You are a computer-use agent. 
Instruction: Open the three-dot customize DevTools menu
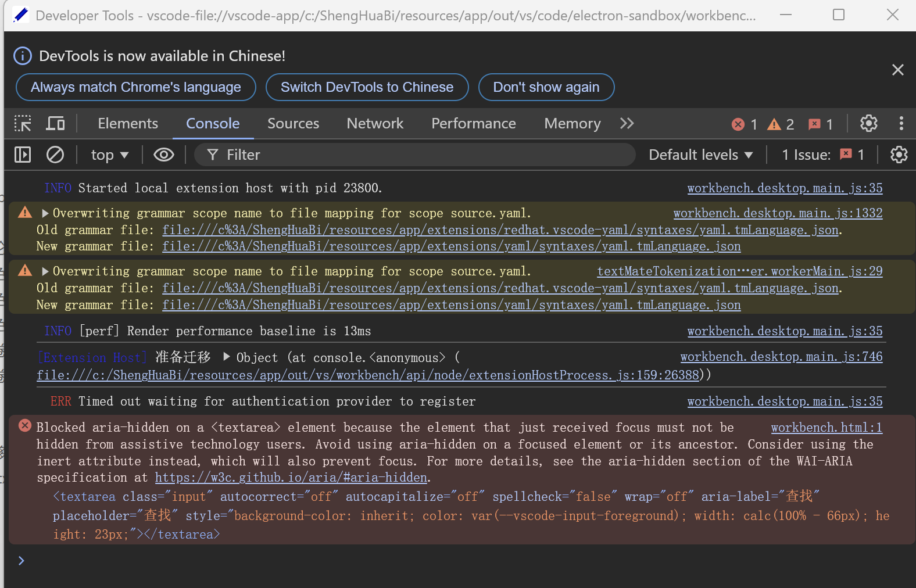pyautogui.click(x=901, y=123)
